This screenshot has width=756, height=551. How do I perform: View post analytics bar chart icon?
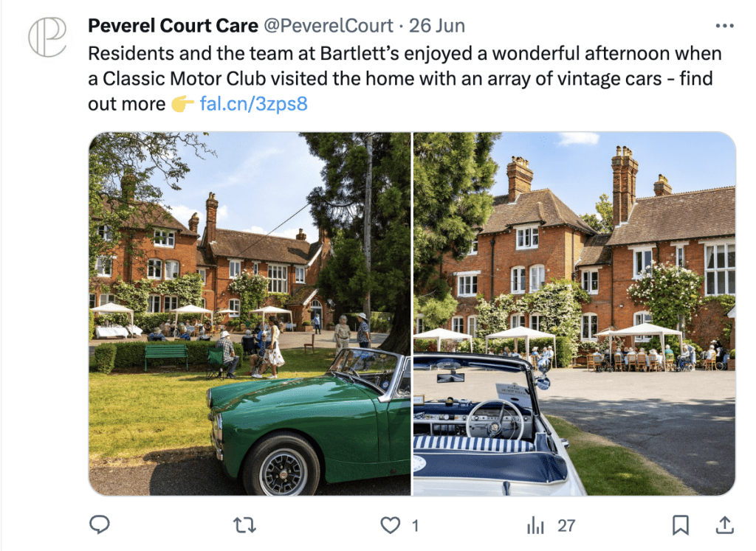(x=535, y=525)
